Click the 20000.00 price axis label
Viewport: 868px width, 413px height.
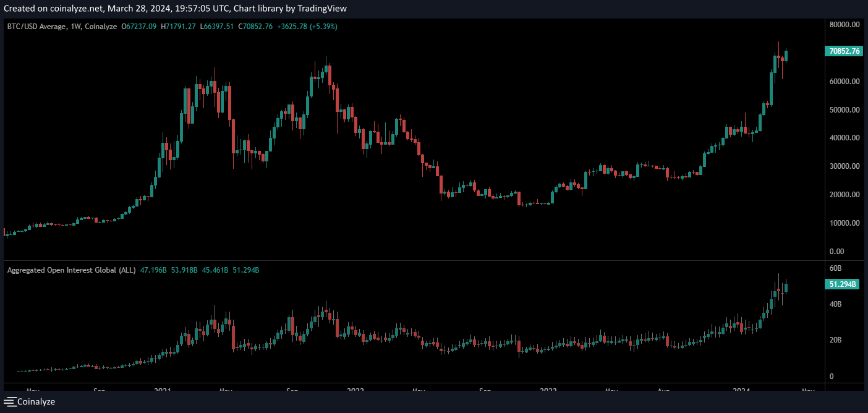click(x=845, y=195)
